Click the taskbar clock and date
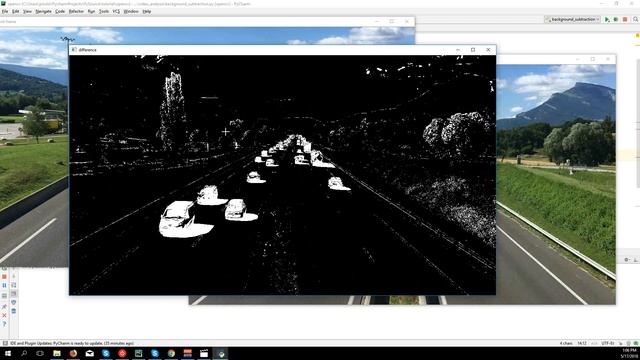 point(629,353)
